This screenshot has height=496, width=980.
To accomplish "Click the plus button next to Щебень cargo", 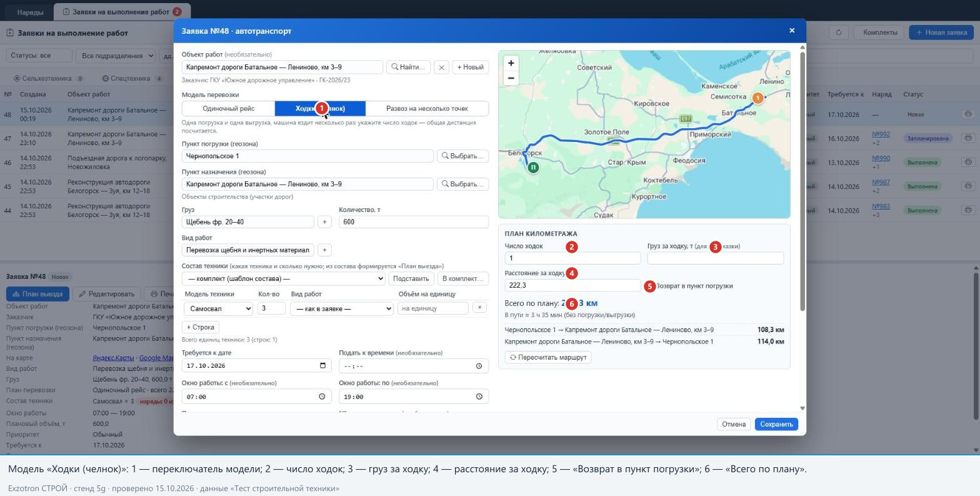I will click(x=324, y=222).
